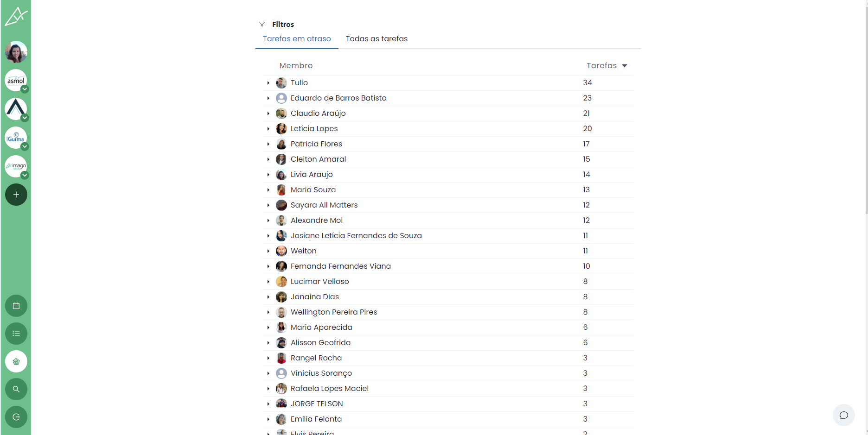Expand the Letícia Lopes row

[x=268, y=129]
